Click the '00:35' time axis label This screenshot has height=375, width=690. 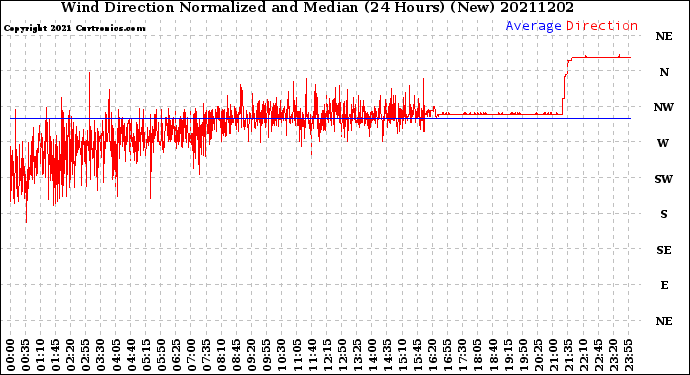click(x=26, y=355)
